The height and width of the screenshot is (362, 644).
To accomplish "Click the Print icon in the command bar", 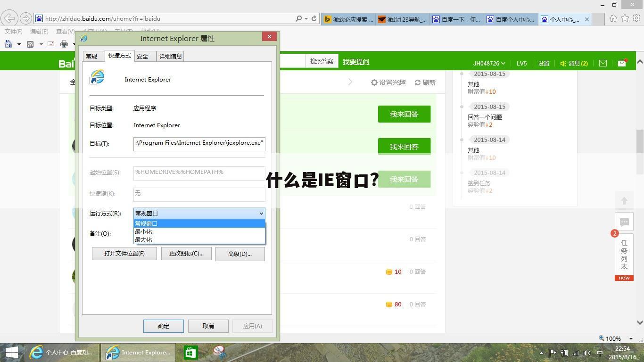I will 64,44.
